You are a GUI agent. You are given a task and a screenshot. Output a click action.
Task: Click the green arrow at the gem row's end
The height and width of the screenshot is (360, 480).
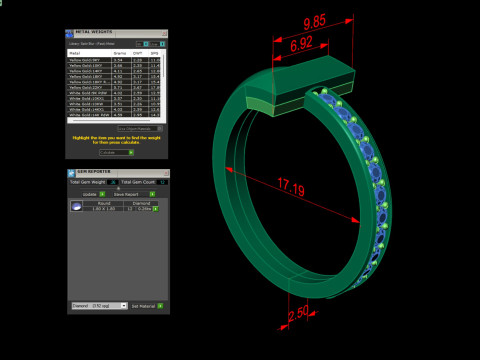155,209
